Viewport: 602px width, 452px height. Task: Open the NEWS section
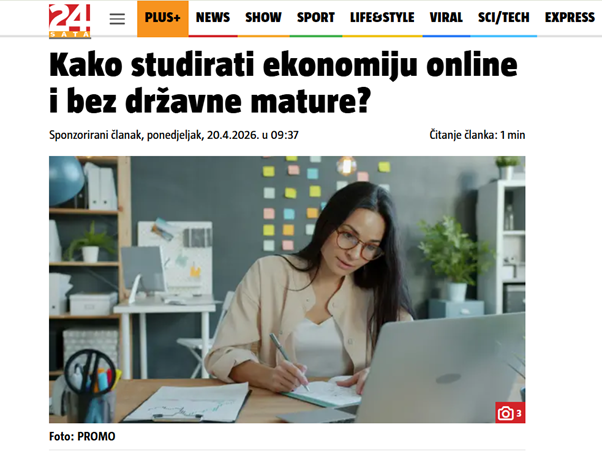point(213,18)
